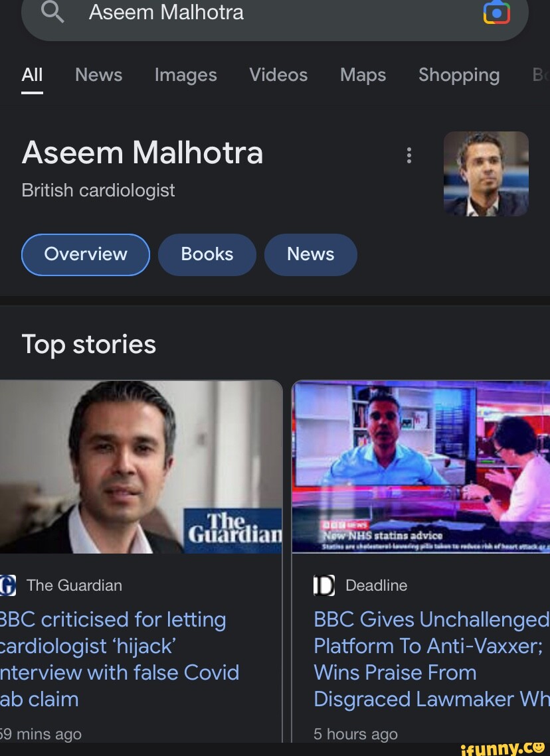The height and width of the screenshot is (756, 550).
Task: Open the Images results tab
Action: click(185, 75)
